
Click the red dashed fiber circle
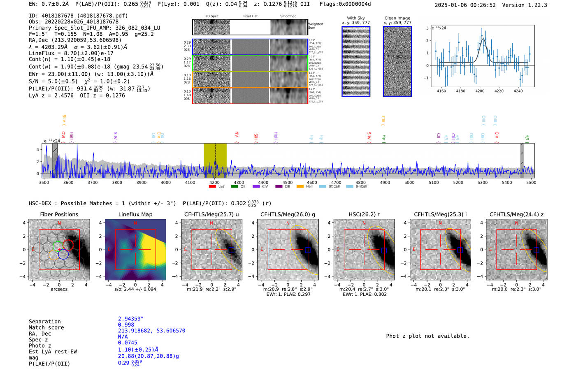pos(68,245)
